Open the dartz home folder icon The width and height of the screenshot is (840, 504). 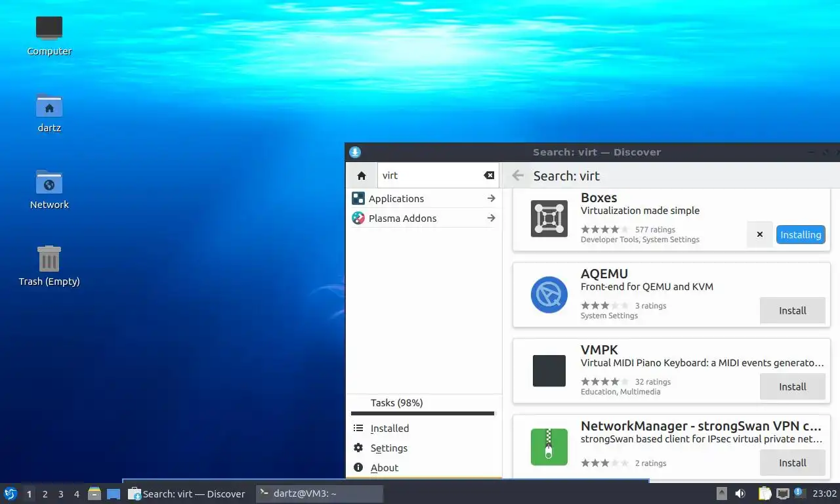click(49, 106)
